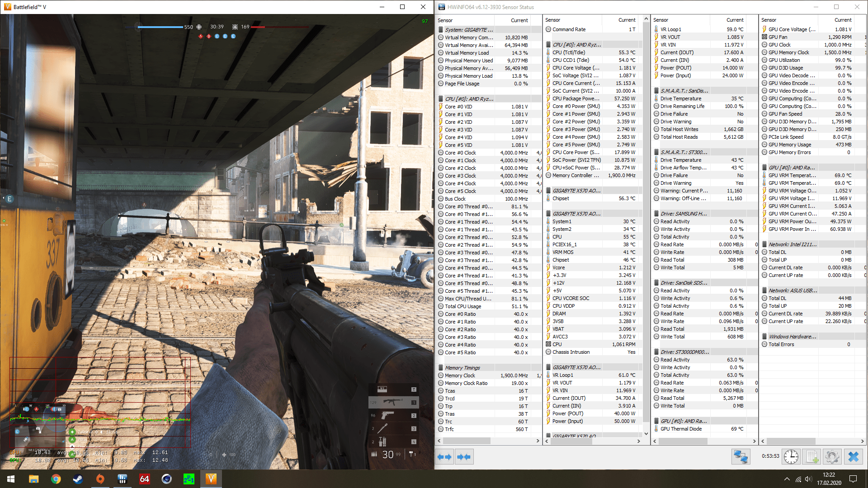Click up arrow of second panel vertical scrollbar

[646, 19]
